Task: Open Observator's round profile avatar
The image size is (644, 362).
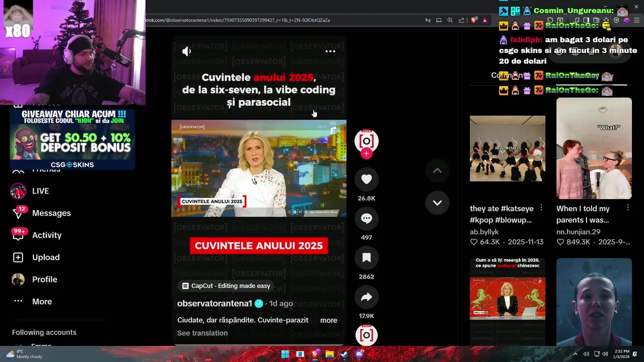Action: pyautogui.click(x=366, y=141)
